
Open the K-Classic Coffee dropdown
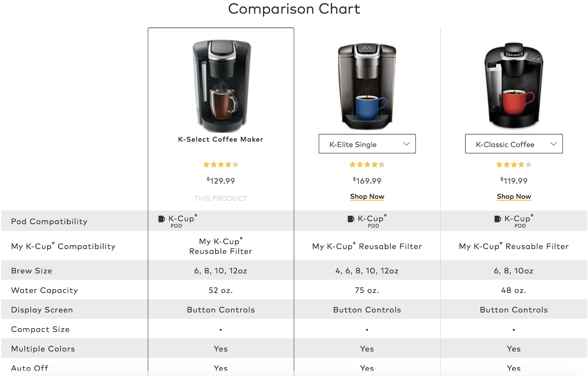click(x=513, y=144)
